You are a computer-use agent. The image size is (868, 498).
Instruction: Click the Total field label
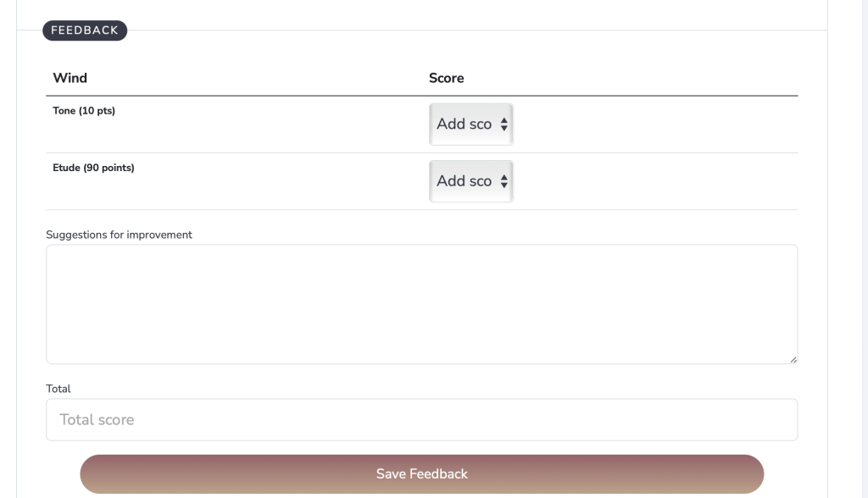(x=58, y=389)
